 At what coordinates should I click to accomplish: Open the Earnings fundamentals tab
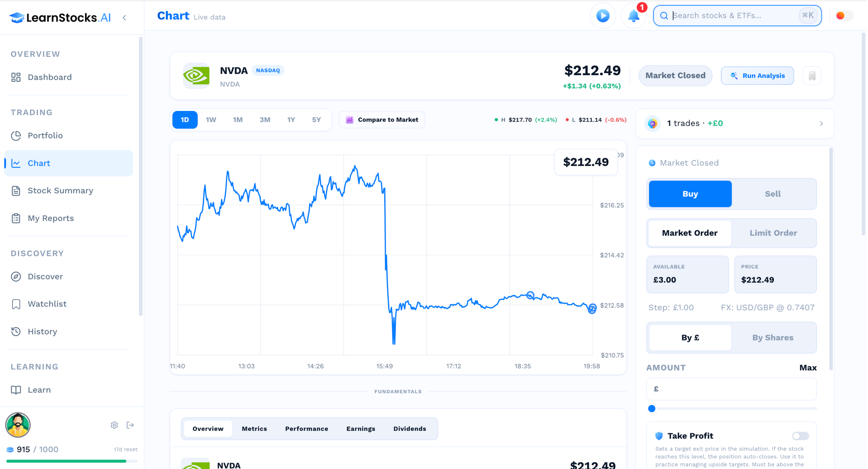click(x=360, y=429)
